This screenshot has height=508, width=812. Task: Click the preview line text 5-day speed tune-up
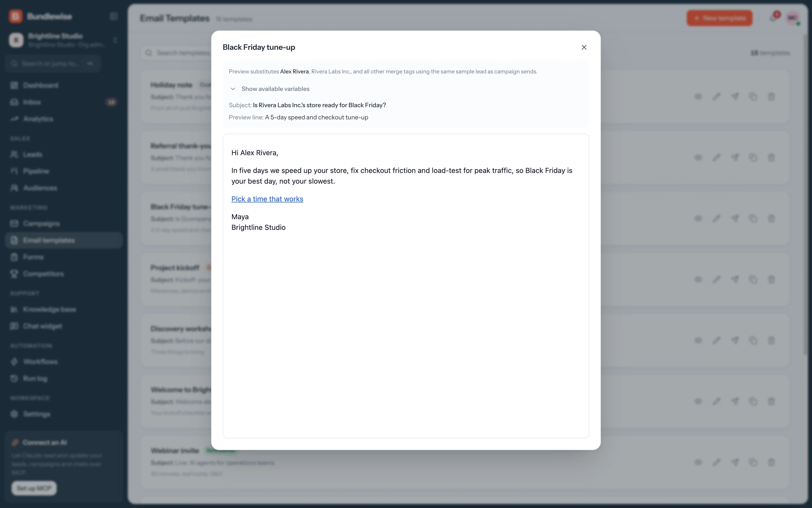click(316, 117)
